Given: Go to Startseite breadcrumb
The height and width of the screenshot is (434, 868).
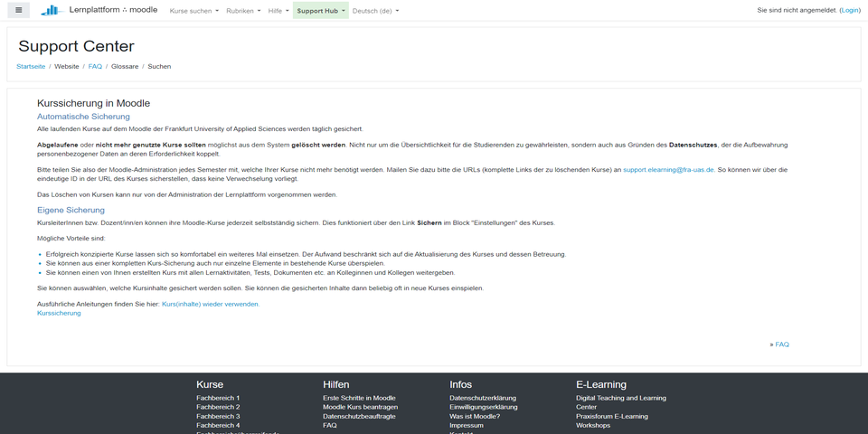Looking at the screenshot, I should click(x=31, y=66).
